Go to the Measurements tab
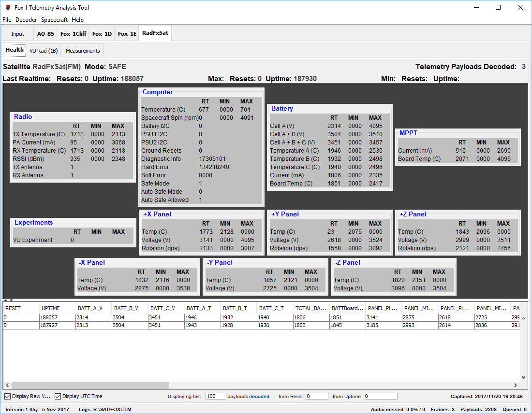Screen dimensions: 532x414 point(83,51)
